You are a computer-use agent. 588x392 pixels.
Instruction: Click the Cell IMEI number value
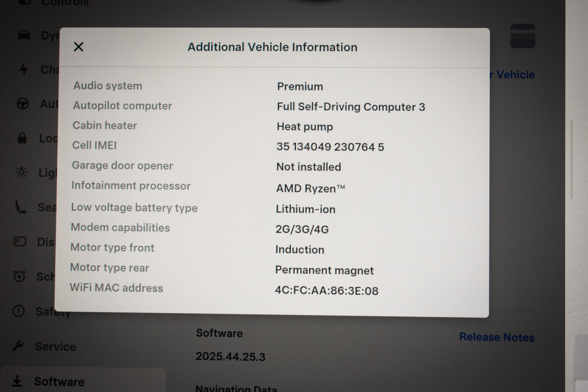pos(330,147)
